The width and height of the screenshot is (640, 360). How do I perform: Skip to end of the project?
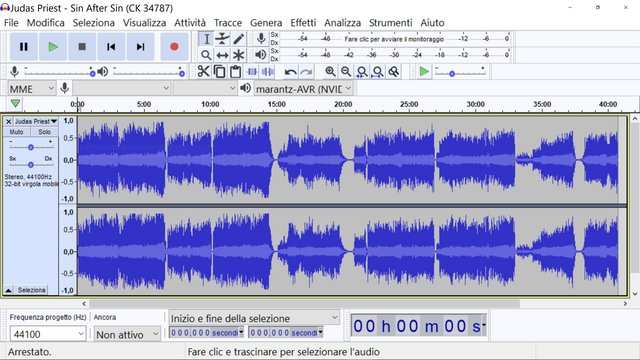140,47
